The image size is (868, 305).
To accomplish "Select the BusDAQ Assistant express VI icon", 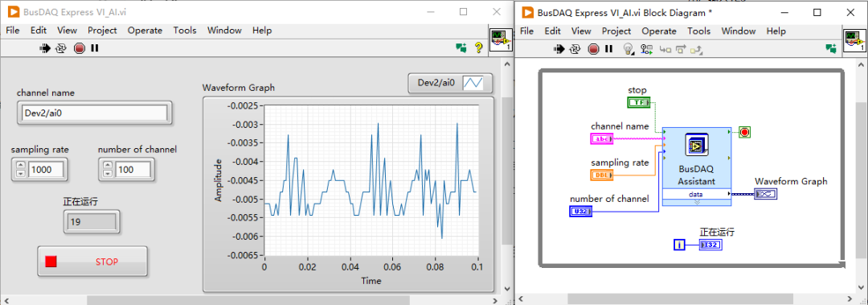I will (696, 146).
